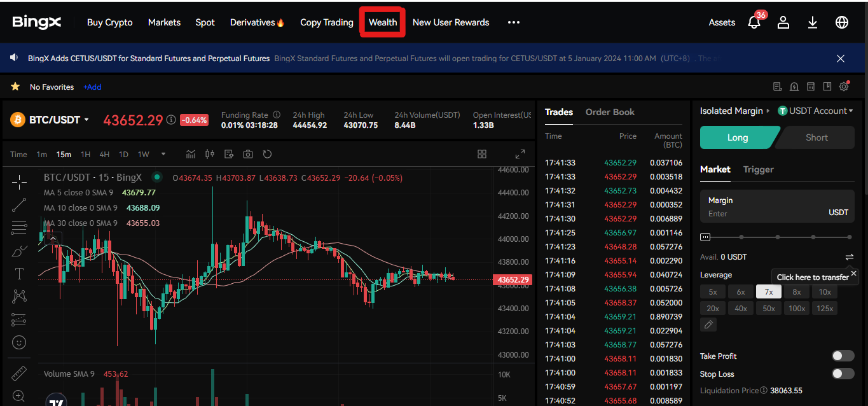
Task: Change the candlestick chart style icon
Action: (x=210, y=154)
